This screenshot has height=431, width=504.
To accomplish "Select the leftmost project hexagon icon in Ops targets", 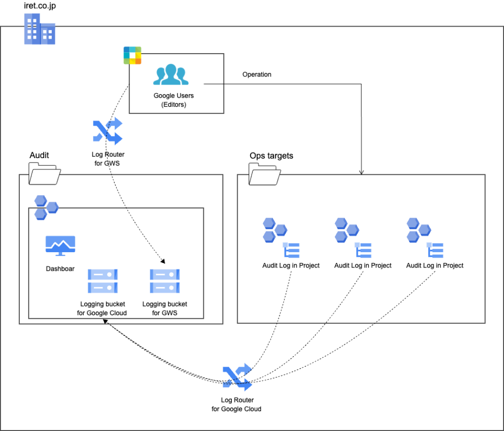I will (274, 230).
